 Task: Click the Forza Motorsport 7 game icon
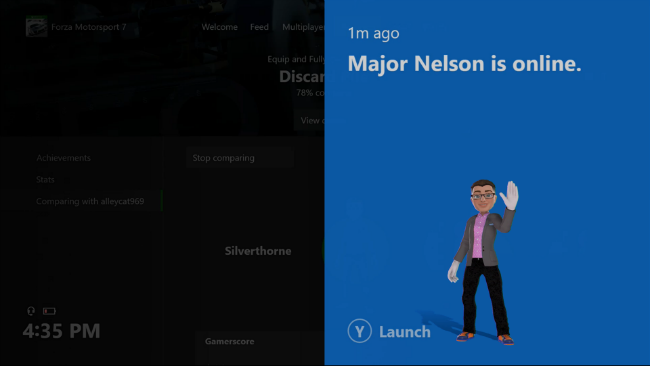coord(36,27)
